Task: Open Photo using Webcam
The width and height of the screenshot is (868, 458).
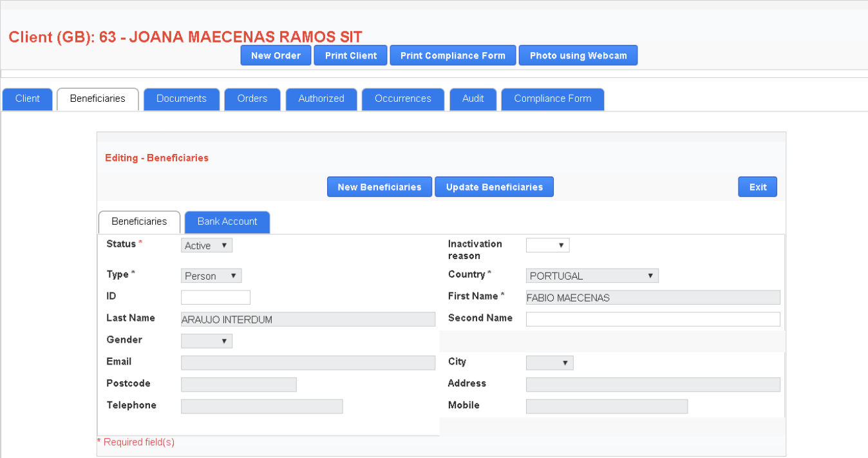Action: point(578,55)
